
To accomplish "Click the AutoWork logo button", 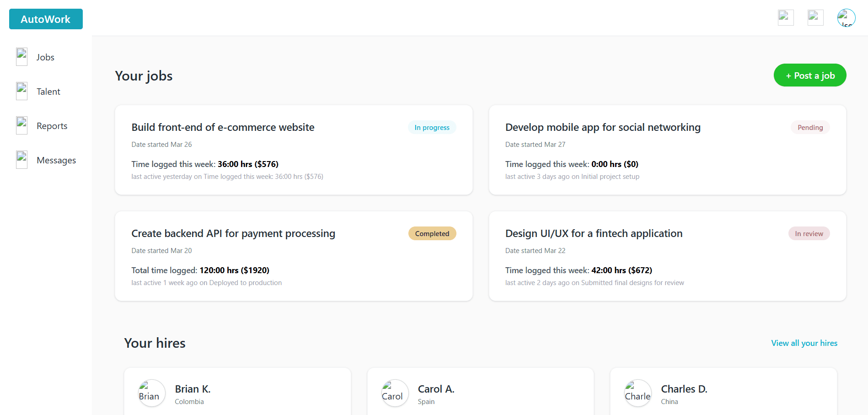I will (x=46, y=19).
